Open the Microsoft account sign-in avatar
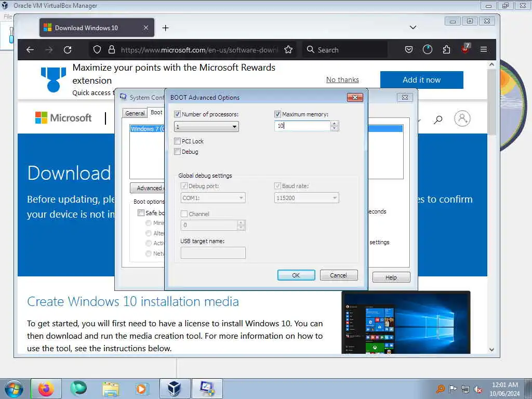This screenshot has height=399, width=532. click(462, 118)
